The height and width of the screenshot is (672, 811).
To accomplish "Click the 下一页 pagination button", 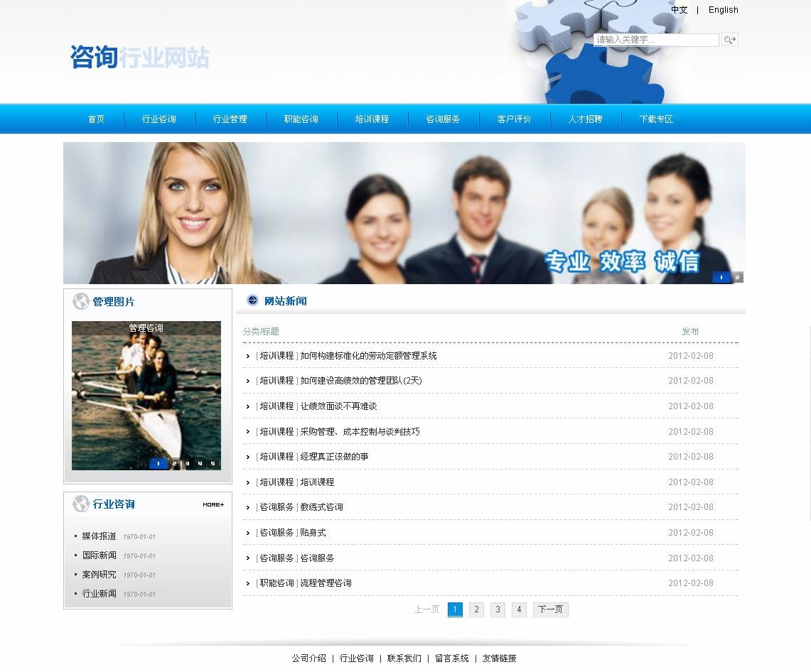I will (x=550, y=609).
